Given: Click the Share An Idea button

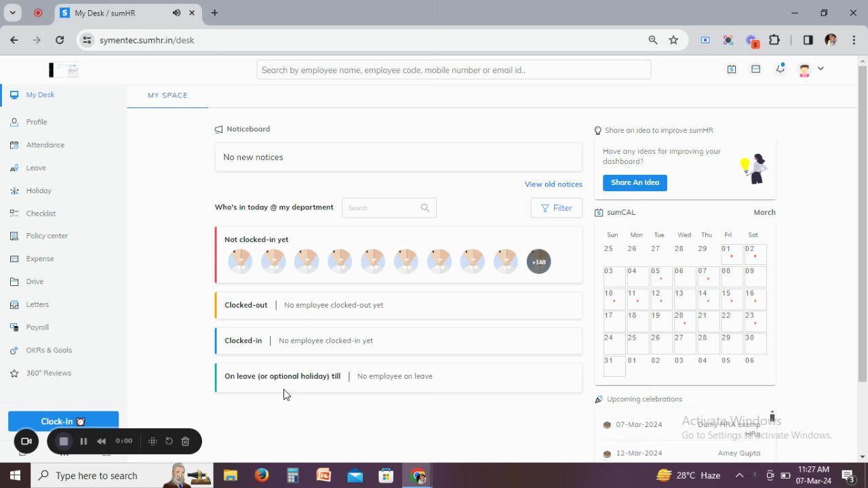Looking at the screenshot, I should [635, 183].
